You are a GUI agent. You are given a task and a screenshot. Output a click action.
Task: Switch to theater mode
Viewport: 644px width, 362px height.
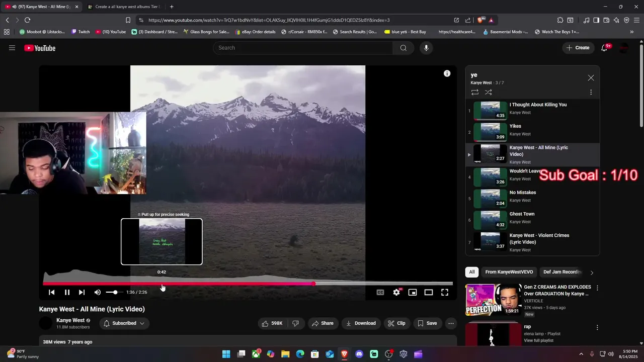click(429, 292)
